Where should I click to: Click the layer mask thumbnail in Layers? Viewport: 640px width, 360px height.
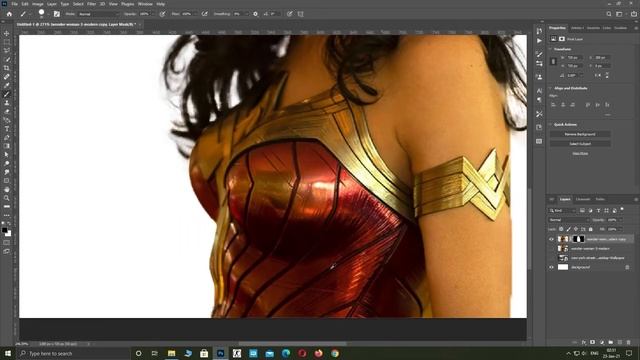579,239
